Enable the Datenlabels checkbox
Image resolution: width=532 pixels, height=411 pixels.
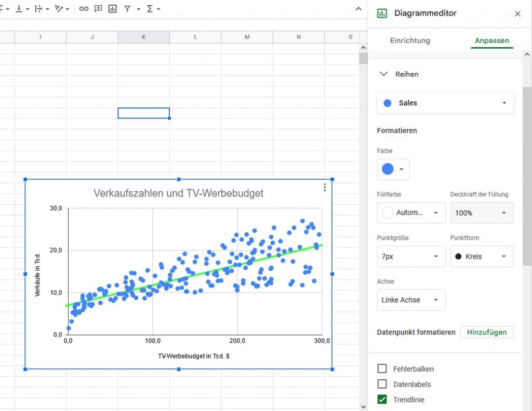click(x=382, y=385)
